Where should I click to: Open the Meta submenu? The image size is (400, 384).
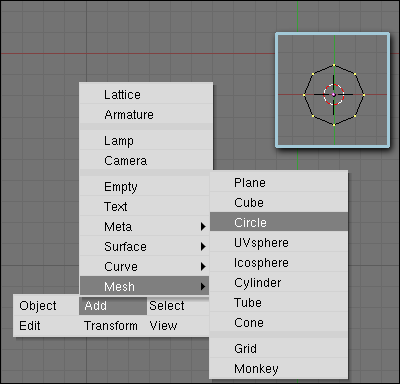point(145,227)
